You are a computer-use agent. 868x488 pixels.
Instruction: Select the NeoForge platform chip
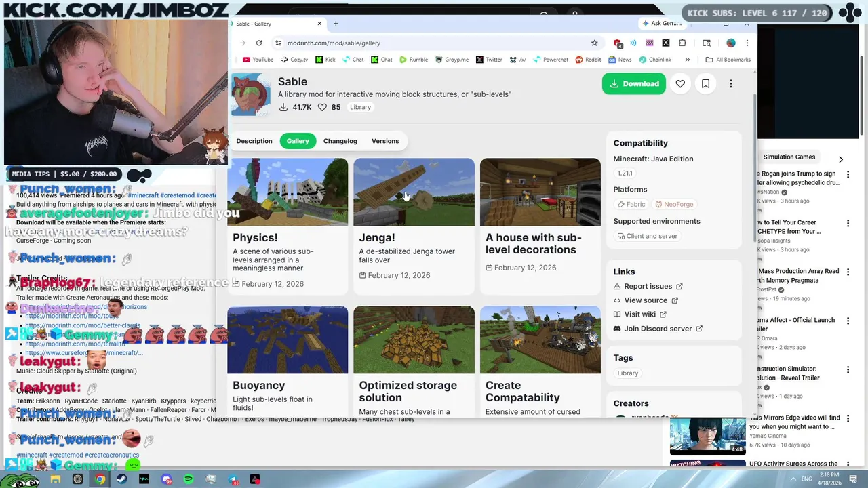674,204
